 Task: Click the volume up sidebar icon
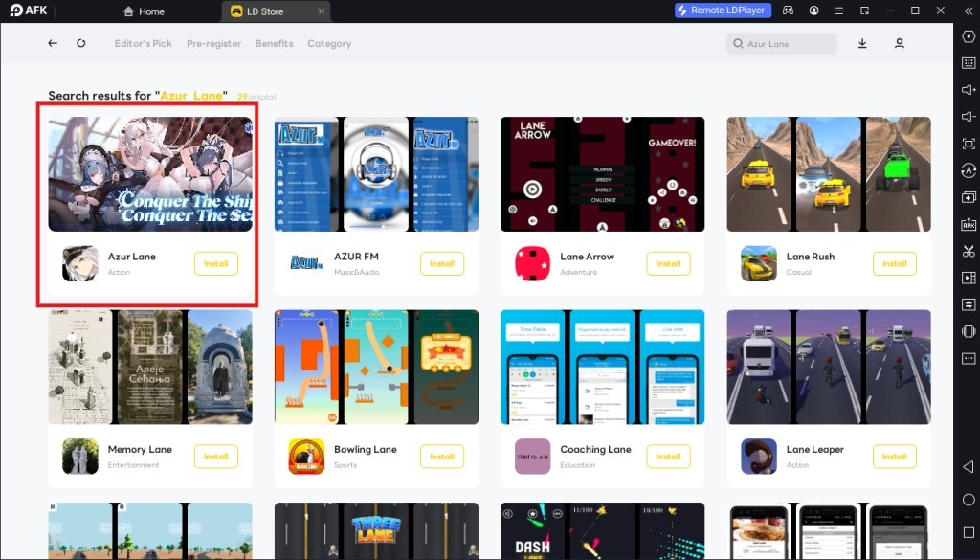969,89
